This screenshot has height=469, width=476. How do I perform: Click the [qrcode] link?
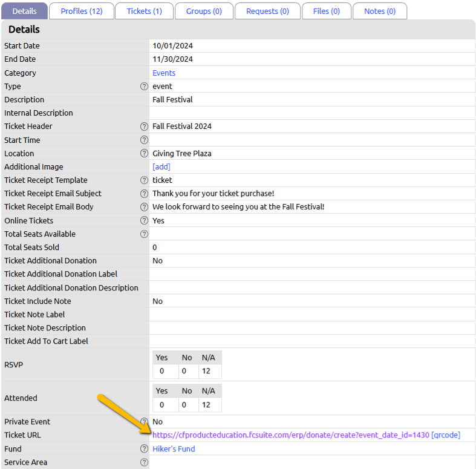pos(446,435)
